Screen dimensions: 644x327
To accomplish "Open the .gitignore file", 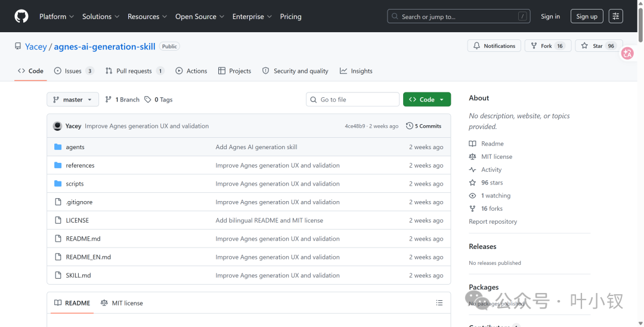I will coord(79,202).
